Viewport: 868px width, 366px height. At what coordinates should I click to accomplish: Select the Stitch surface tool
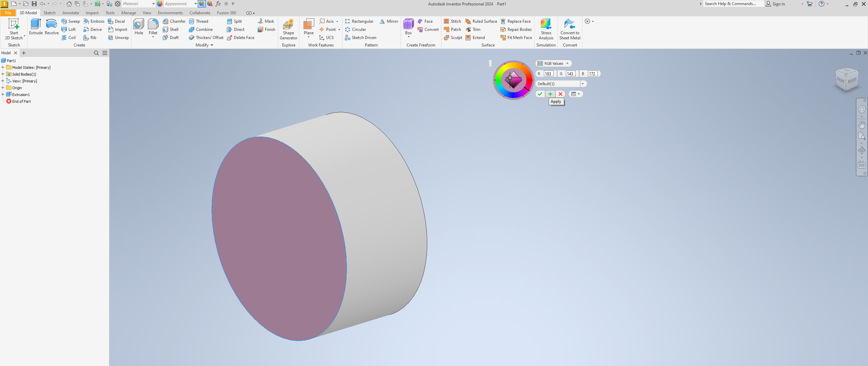click(452, 21)
